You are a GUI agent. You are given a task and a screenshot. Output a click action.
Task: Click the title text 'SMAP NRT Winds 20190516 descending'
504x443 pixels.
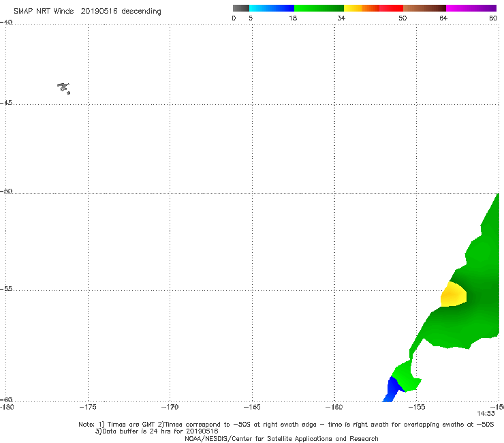click(87, 12)
